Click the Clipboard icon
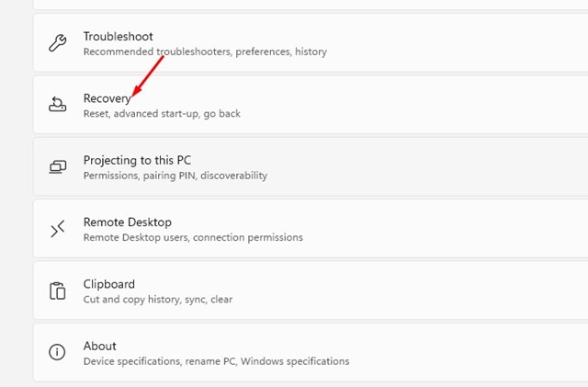The height and width of the screenshot is (387, 588). point(57,290)
